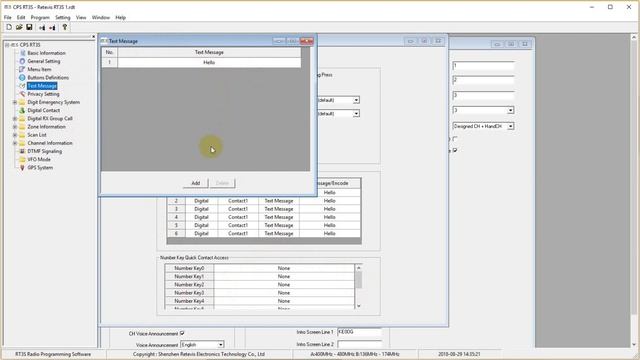Open the dropdown showing 3 in right window

pyautogui.click(x=510, y=110)
